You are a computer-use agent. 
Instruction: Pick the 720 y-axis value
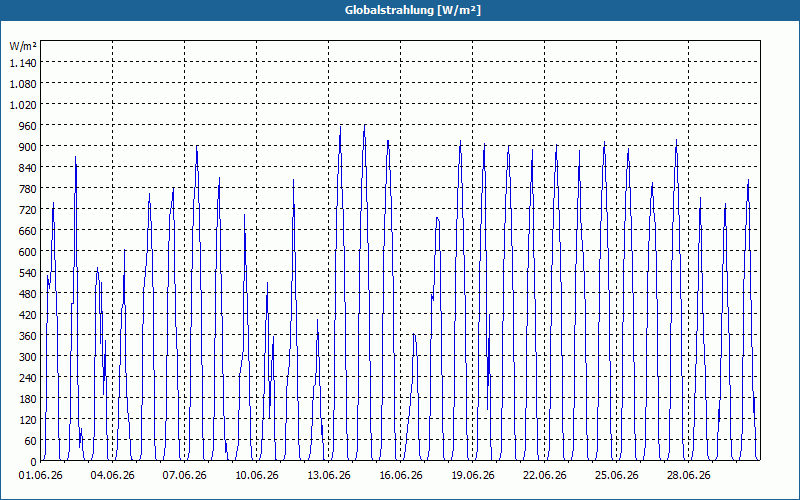tap(29, 210)
